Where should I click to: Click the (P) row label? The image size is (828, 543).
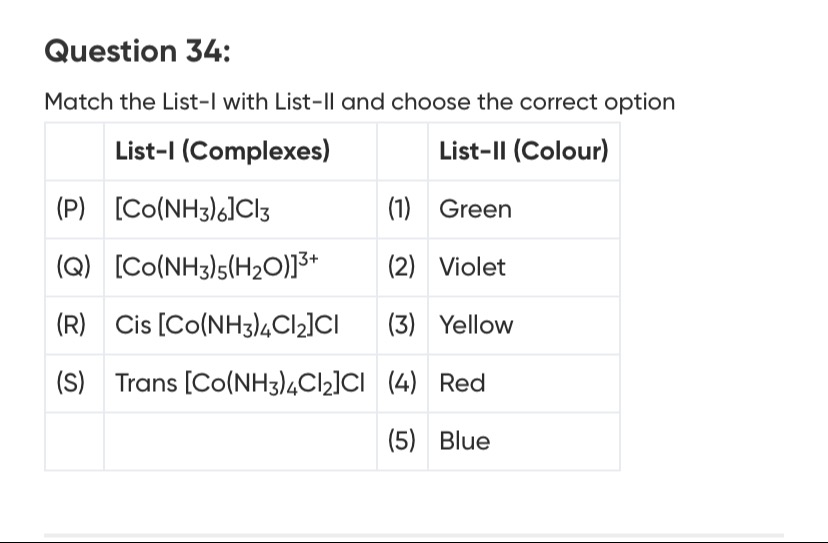pos(72,210)
